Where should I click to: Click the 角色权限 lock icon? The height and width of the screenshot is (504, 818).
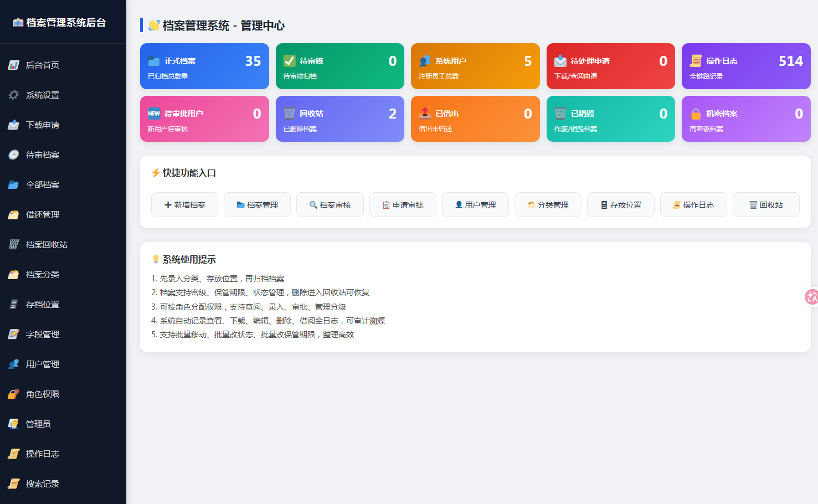click(x=14, y=394)
